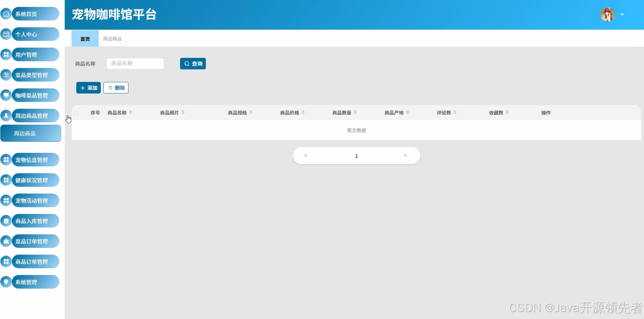The height and width of the screenshot is (319, 644).
Task: Open 个人中心 menu
Action: coord(35,34)
